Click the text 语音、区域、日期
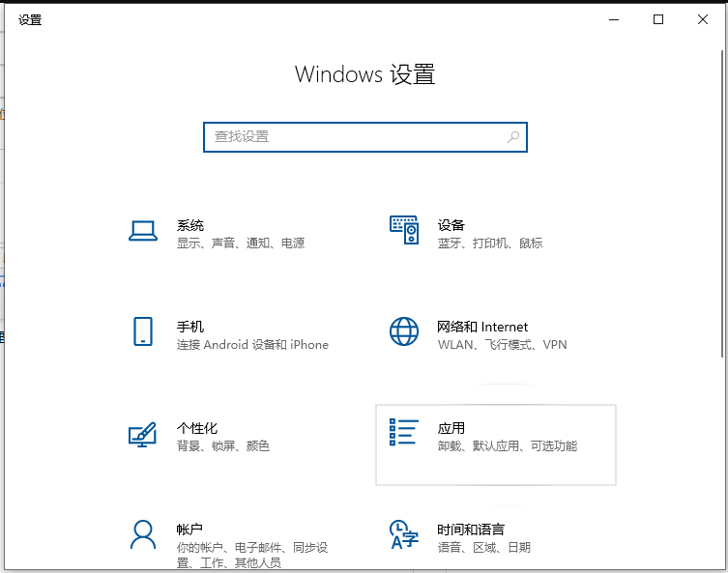Image resolution: width=728 pixels, height=573 pixels. (x=483, y=548)
